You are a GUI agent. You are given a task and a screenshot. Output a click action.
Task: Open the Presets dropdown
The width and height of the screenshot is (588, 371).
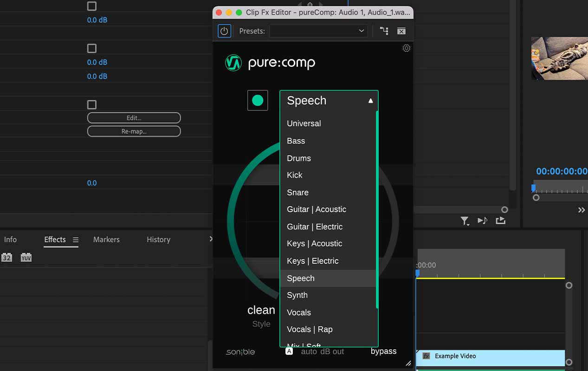click(x=318, y=31)
